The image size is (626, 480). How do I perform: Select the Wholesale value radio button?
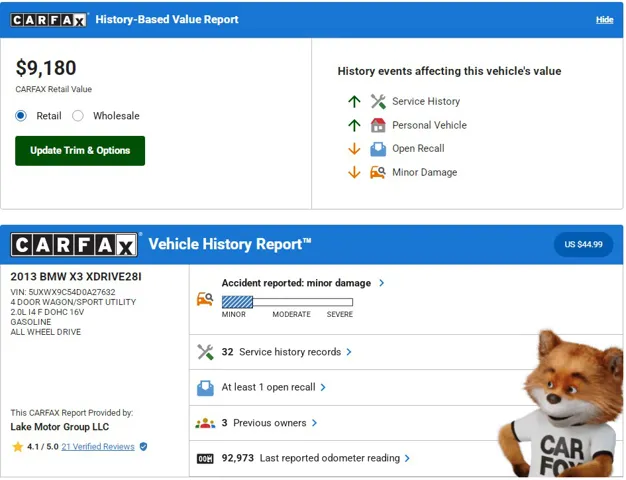click(x=78, y=116)
